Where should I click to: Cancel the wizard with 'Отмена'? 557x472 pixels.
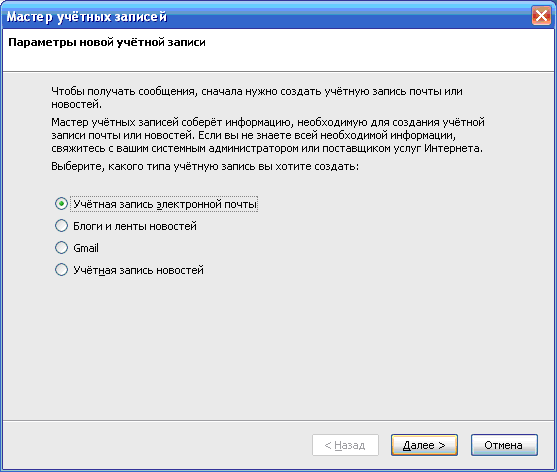504,445
